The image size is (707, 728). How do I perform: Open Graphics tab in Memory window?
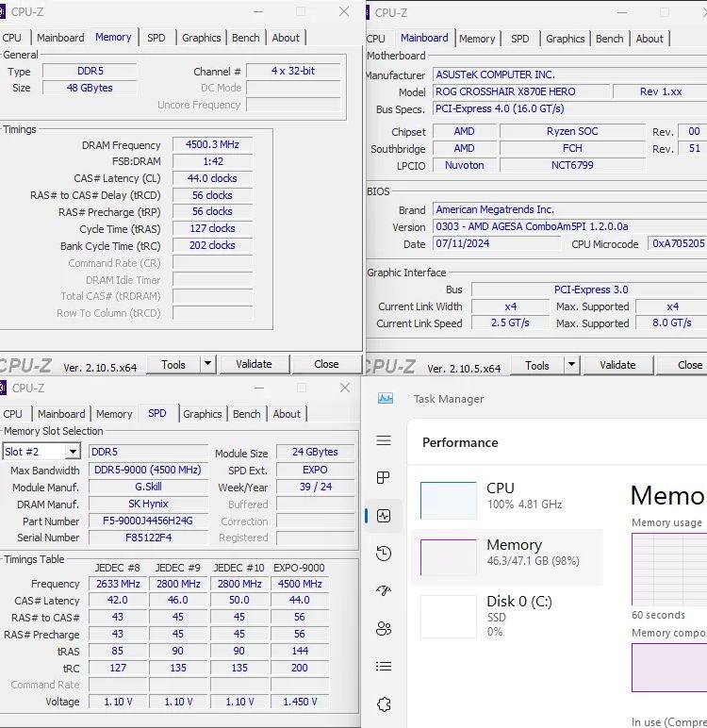[x=202, y=38]
